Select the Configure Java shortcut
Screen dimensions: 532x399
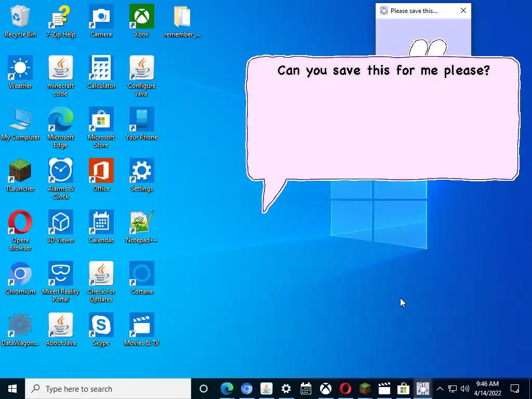[141, 76]
